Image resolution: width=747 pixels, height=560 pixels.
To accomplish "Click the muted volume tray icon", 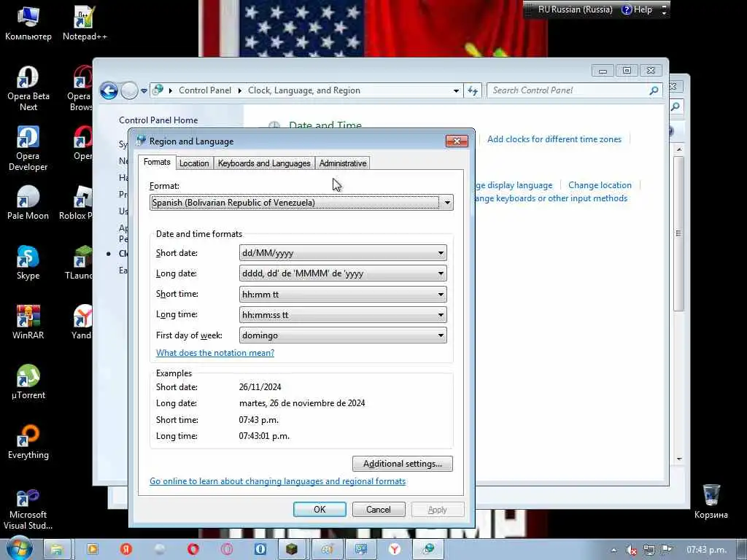I will coord(632,550).
